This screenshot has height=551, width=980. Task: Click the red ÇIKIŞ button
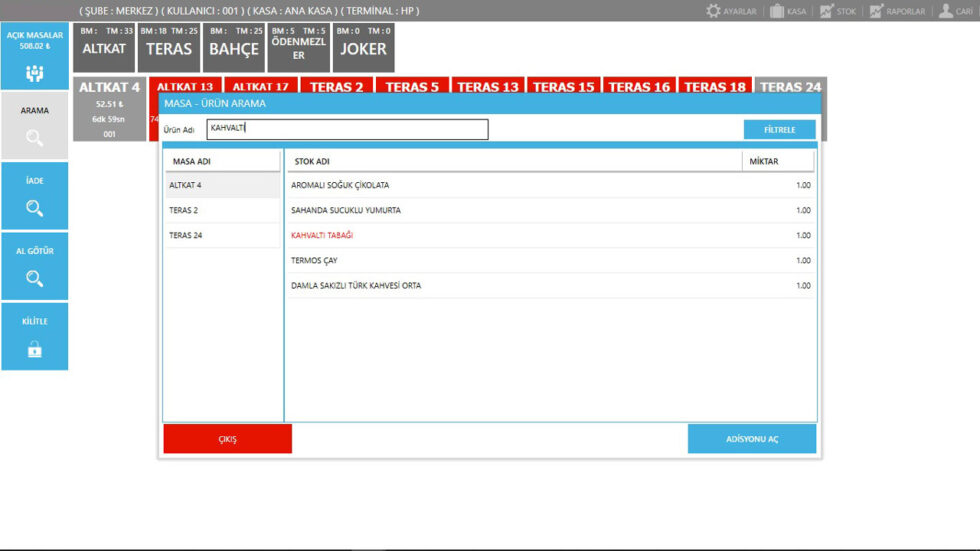point(227,439)
